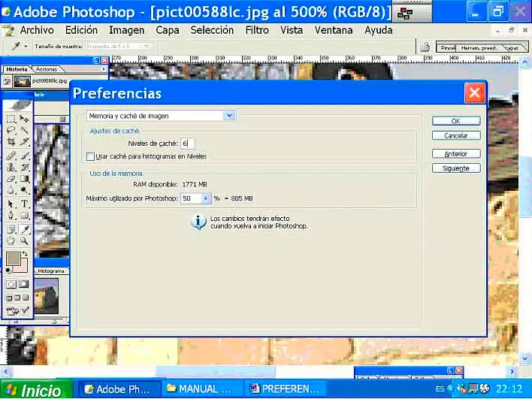The width and height of the screenshot is (532, 399).
Task: Go to Anterior preferences page
Action: tap(456, 154)
